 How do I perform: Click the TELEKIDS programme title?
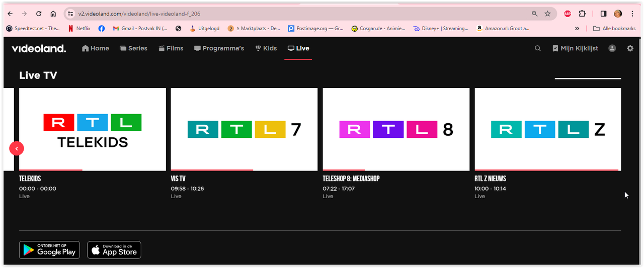[x=30, y=178]
